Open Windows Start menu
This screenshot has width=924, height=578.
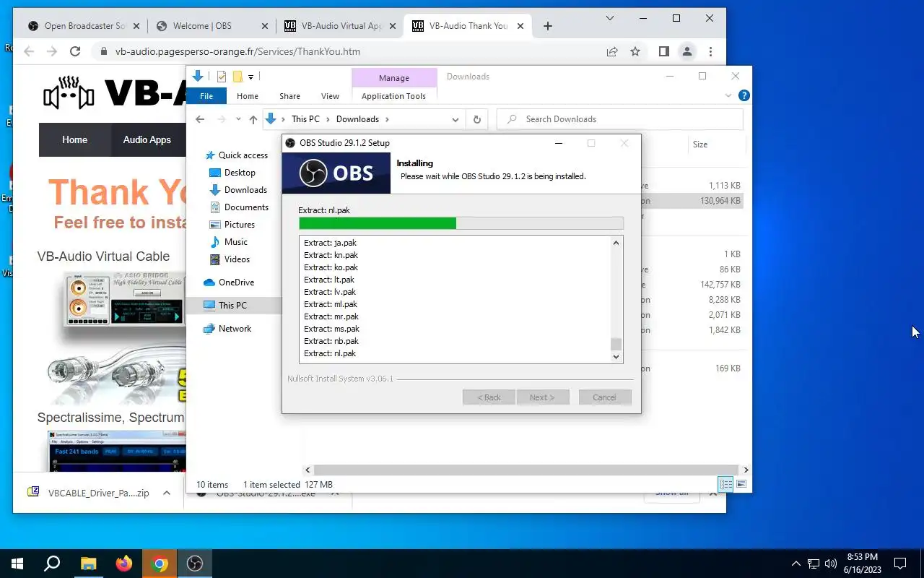pos(17,564)
